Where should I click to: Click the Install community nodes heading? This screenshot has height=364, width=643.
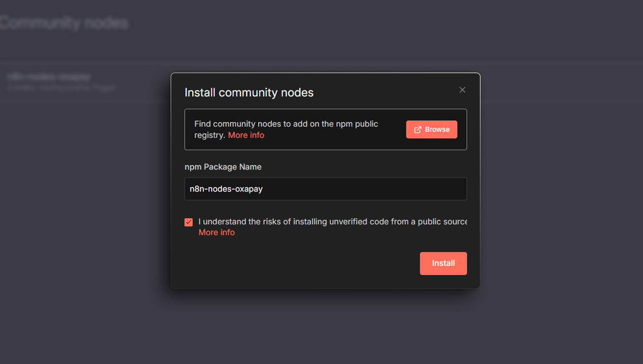(249, 92)
